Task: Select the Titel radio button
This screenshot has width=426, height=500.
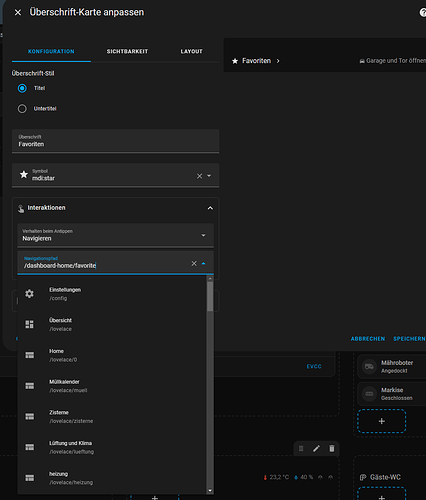Action: click(22, 88)
